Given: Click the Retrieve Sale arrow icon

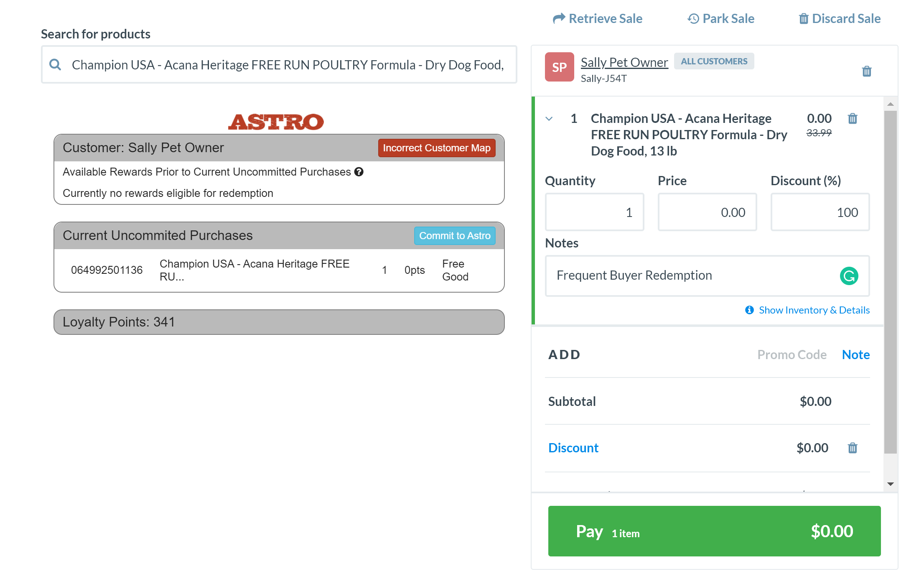Looking at the screenshot, I should 558,18.
